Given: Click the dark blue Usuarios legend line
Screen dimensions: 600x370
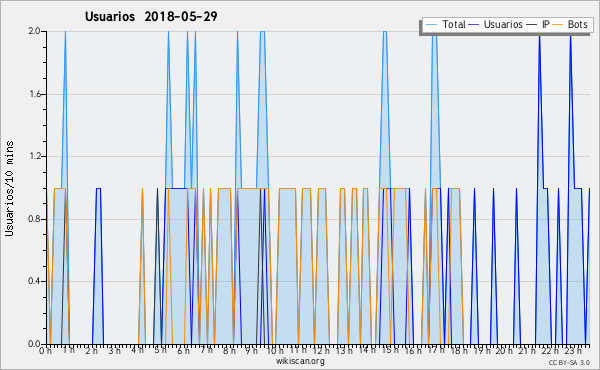Looking at the screenshot, I should (x=474, y=25).
